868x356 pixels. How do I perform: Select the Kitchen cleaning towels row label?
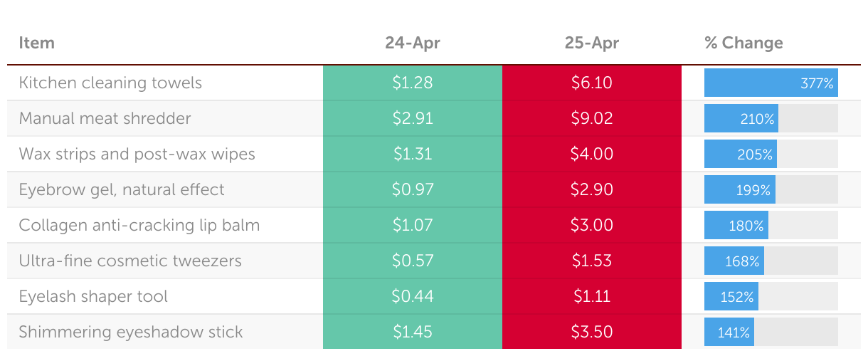point(110,83)
